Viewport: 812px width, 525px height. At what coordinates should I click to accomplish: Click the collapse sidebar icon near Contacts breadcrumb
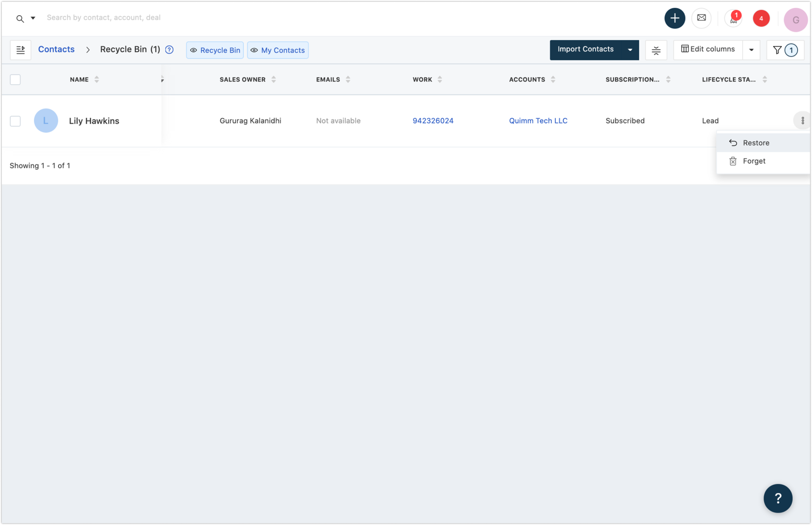21,50
